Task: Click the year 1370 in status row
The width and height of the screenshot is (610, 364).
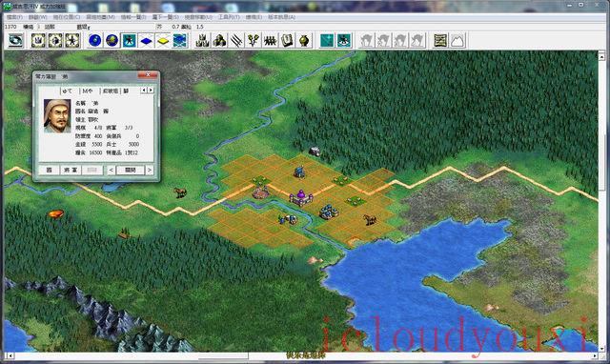Action: point(10,27)
